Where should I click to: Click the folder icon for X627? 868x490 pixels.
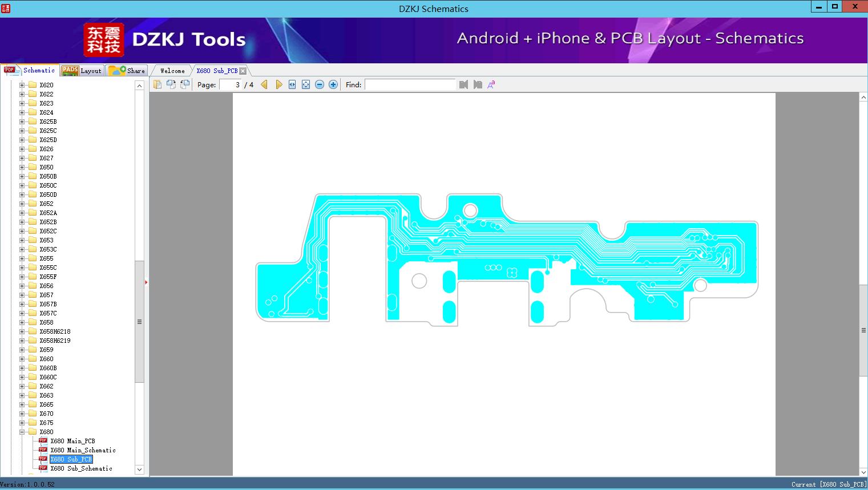coord(33,158)
